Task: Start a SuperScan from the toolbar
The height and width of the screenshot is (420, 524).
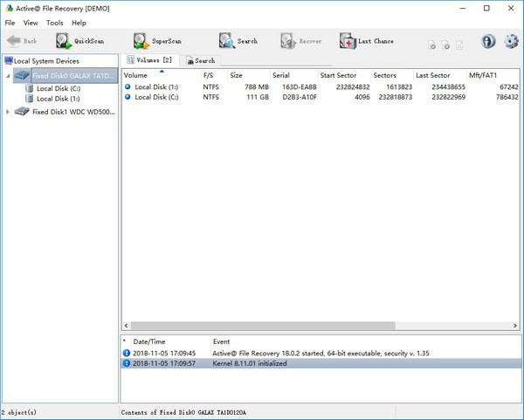Action: point(141,41)
